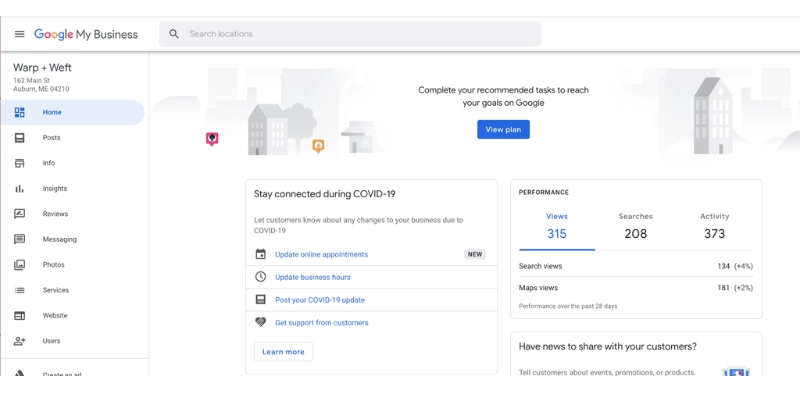The image size is (800, 400).
Task: Click the Have news to share heading
Action: tap(608, 346)
